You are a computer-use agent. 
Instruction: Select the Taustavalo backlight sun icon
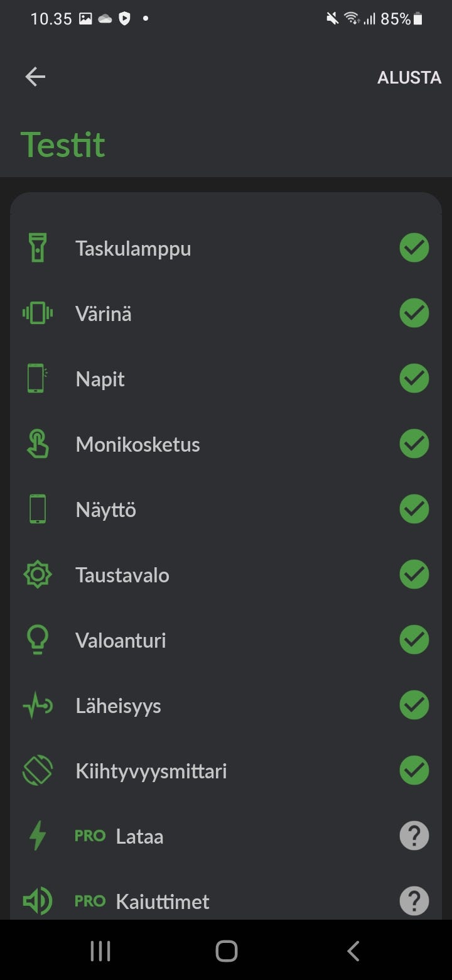pos(38,574)
